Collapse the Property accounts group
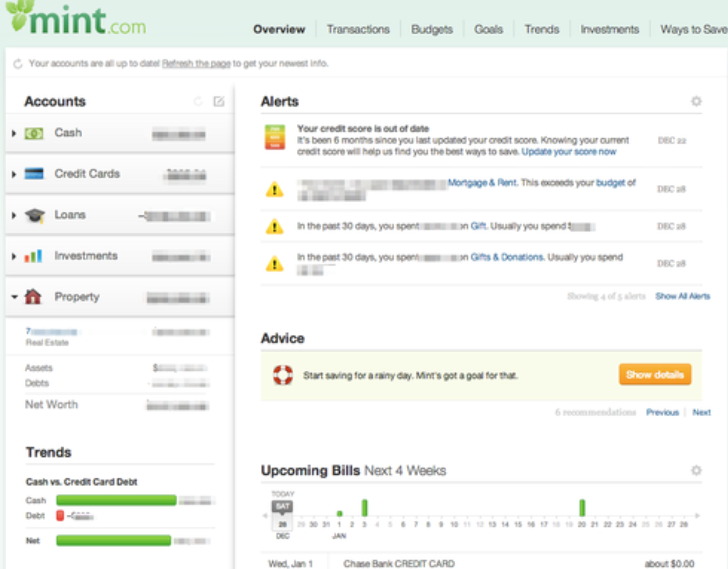728x569 pixels. click(14, 297)
